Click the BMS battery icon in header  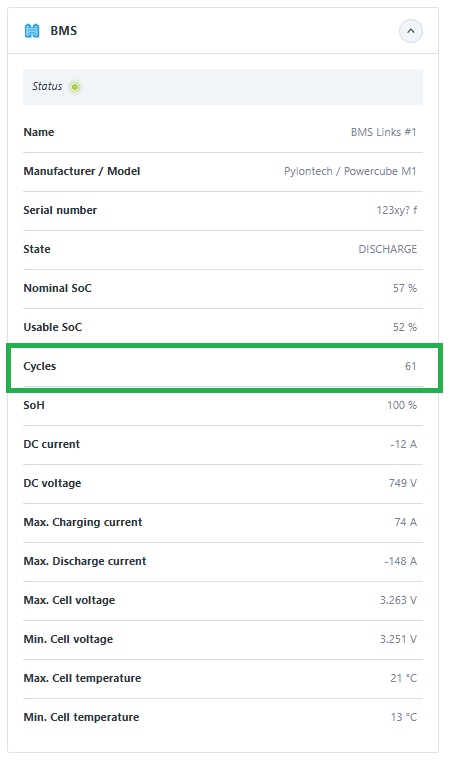tap(32, 31)
